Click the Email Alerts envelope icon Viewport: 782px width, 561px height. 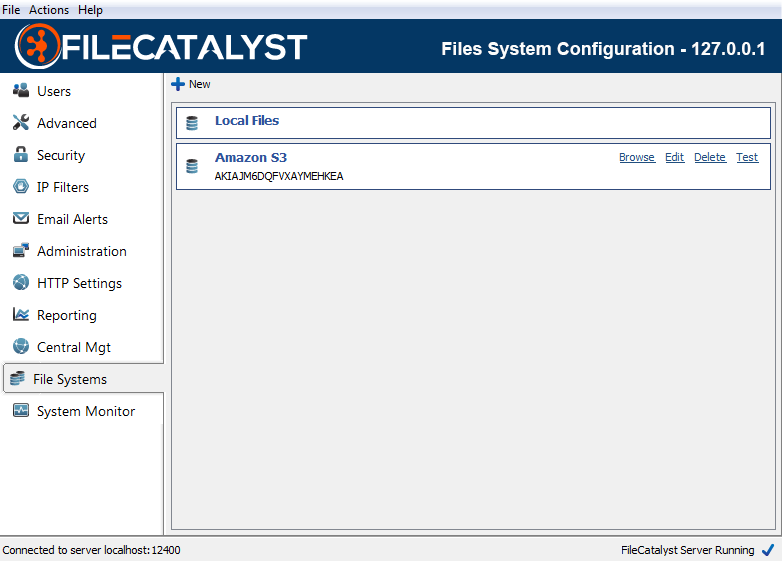21,218
